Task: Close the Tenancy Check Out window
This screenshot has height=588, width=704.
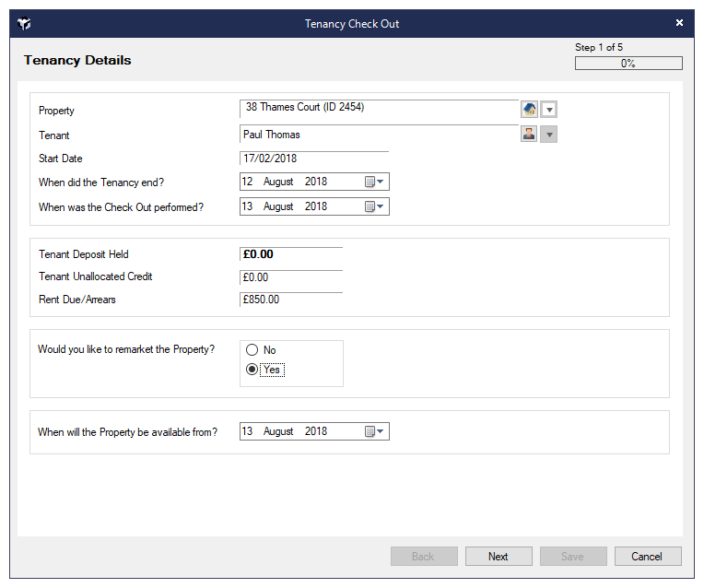Action: [x=679, y=23]
